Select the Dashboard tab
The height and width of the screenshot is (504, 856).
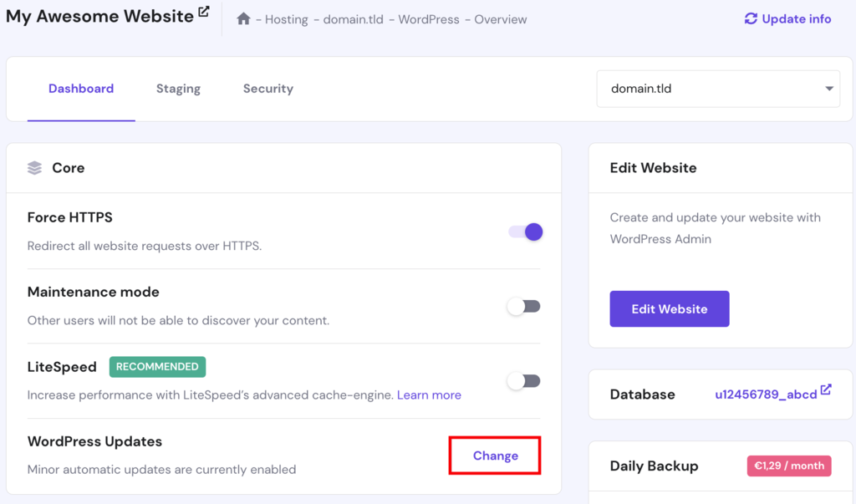pyautogui.click(x=80, y=88)
